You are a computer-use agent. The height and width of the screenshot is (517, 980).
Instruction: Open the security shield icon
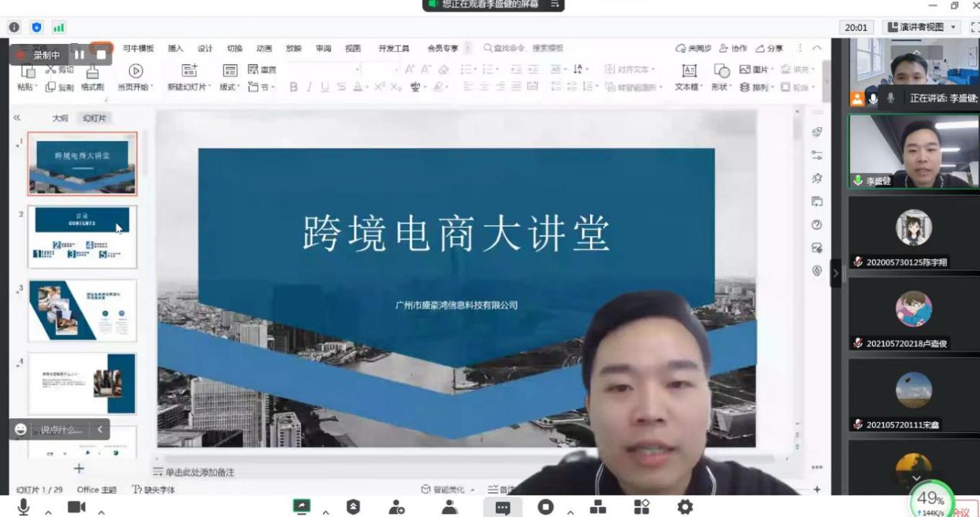[353, 507]
